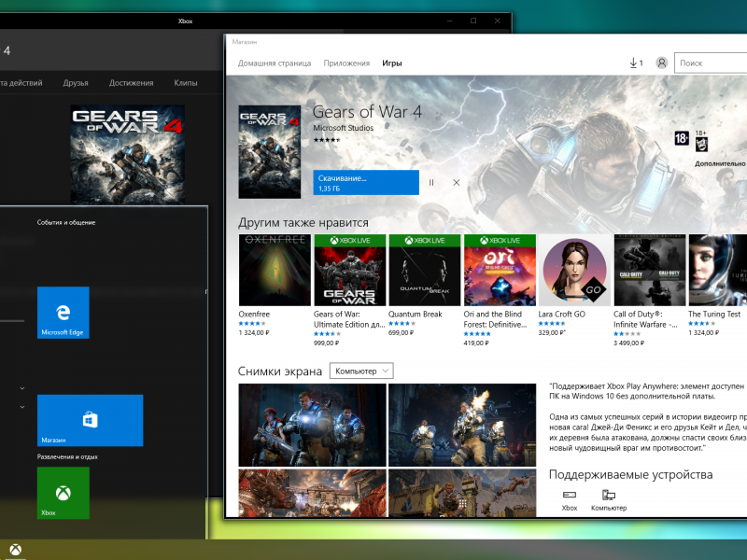This screenshot has width=747, height=560.
Task: Click the Call of Duty price 3 499,00 ₽
Action: click(x=628, y=343)
